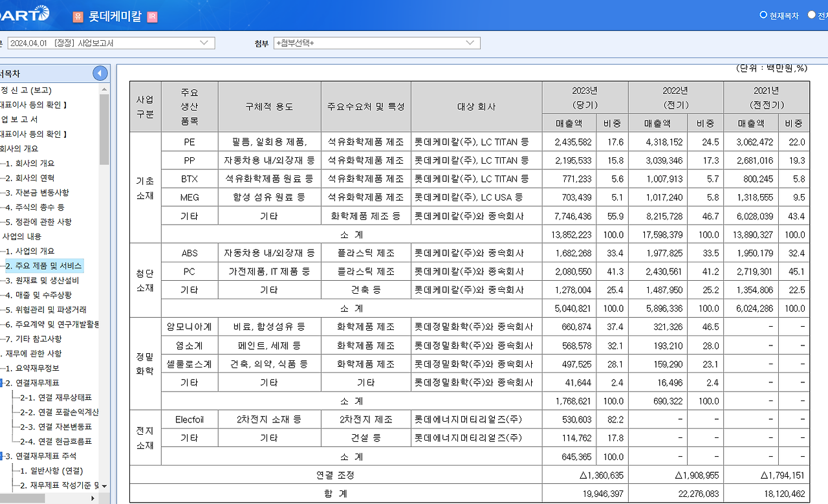Click the BTX product cell

click(x=190, y=179)
